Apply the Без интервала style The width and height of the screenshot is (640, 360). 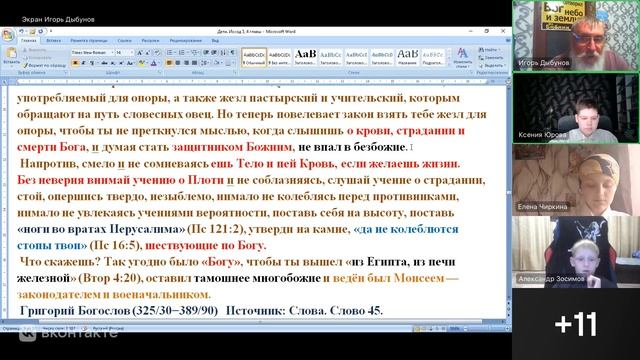[x=280, y=57]
